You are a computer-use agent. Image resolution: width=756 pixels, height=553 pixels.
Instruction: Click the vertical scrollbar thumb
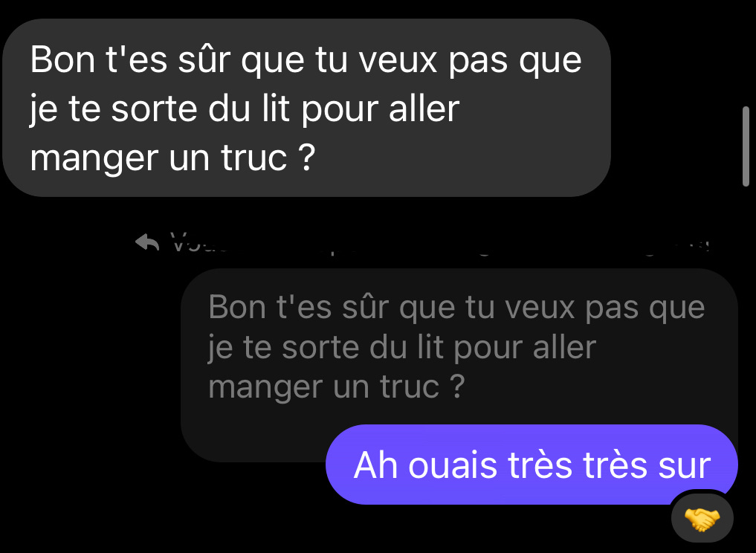[x=746, y=146]
